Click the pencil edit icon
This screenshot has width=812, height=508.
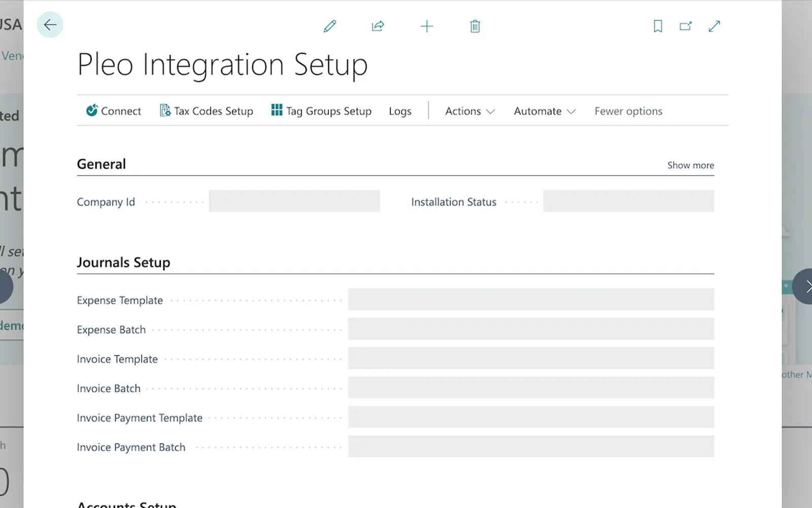(330, 26)
